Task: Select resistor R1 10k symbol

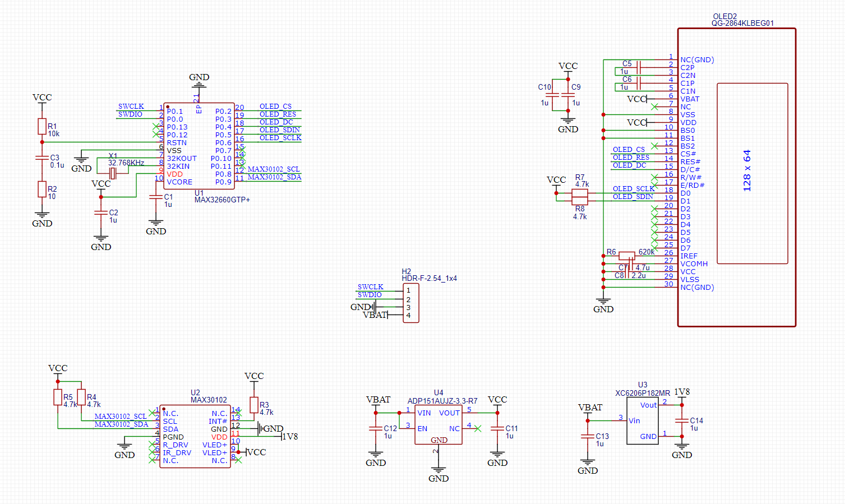Action: pos(42,126)
